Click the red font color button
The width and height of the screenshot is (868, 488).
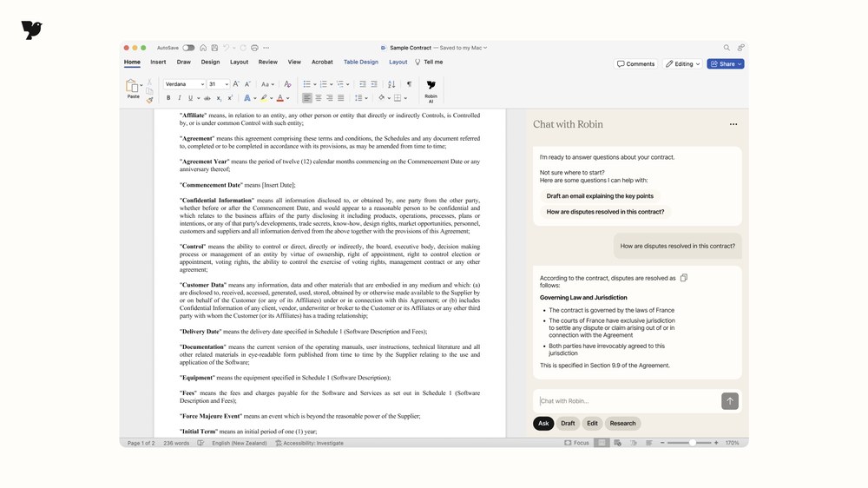[280, 98]
